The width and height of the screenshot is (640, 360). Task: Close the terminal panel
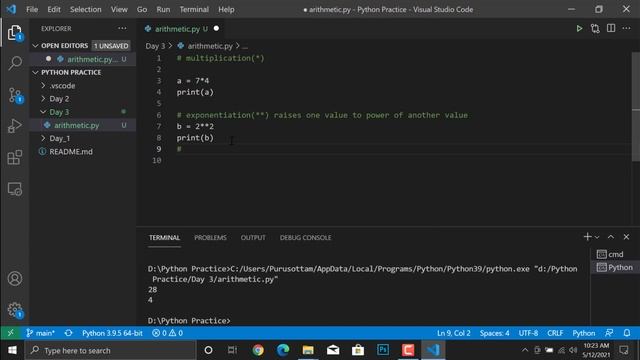coord(626,237)
